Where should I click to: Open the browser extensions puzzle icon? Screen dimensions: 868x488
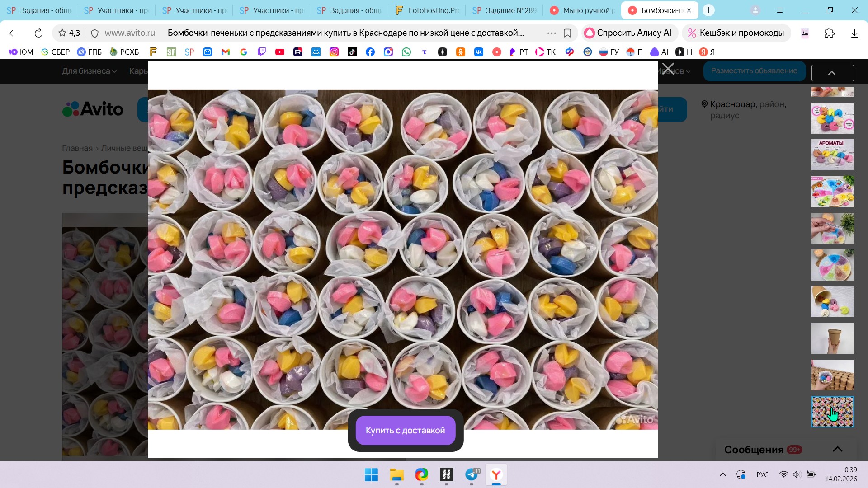(x=829, y=33)
